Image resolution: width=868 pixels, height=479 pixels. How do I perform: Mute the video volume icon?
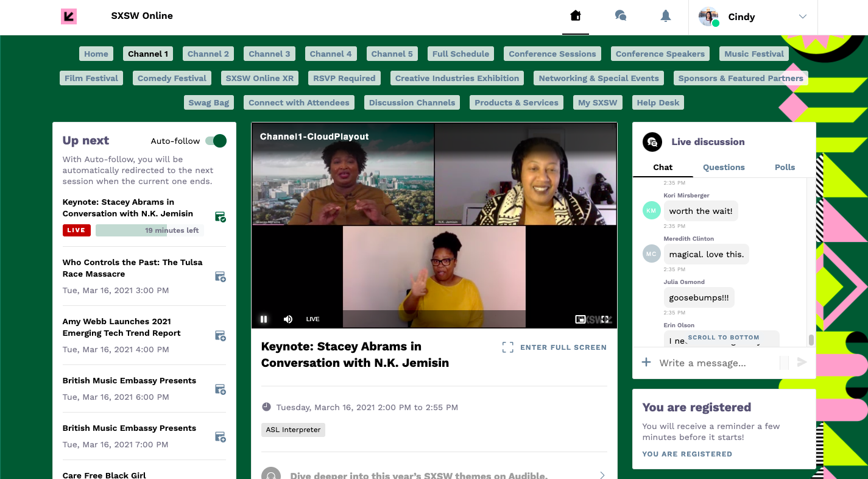[288, 319]
